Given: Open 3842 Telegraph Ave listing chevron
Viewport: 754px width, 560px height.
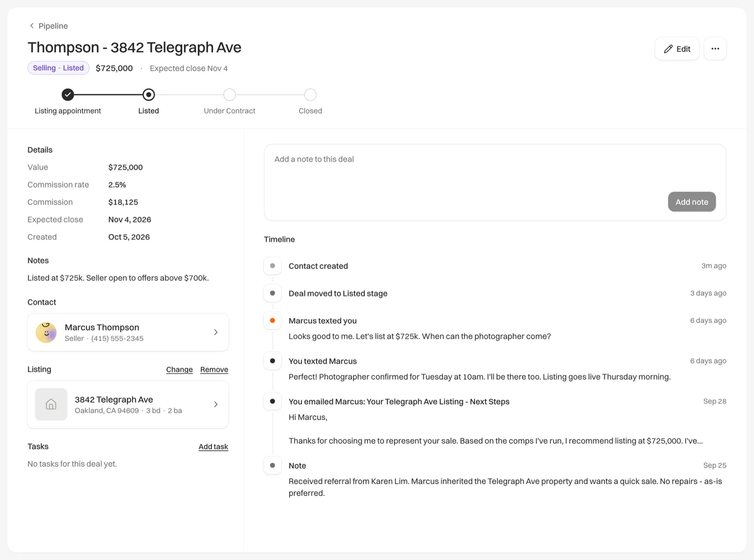Looking at the screenshot, I should click(216, 404).
